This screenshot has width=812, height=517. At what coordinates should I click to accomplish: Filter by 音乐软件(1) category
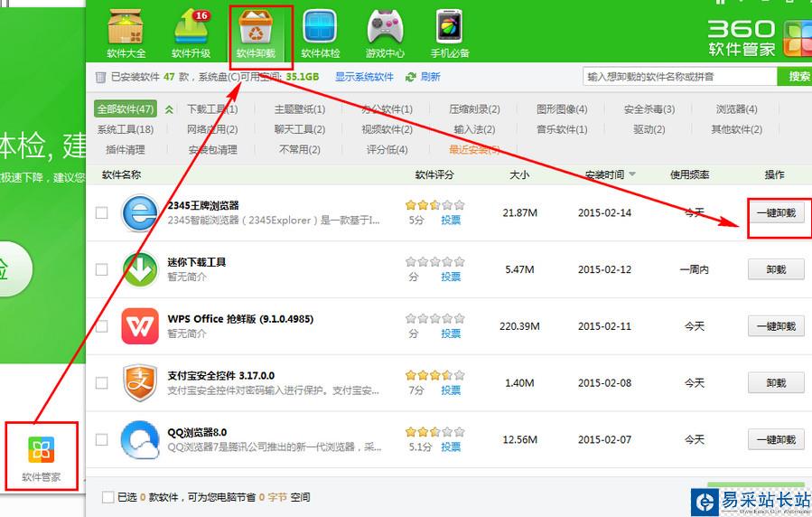click(562, 129)
